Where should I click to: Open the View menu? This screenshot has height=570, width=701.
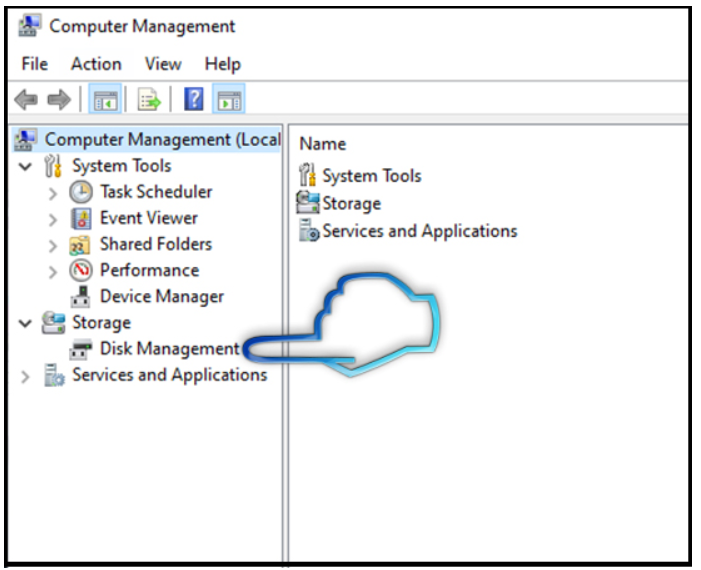163,64
